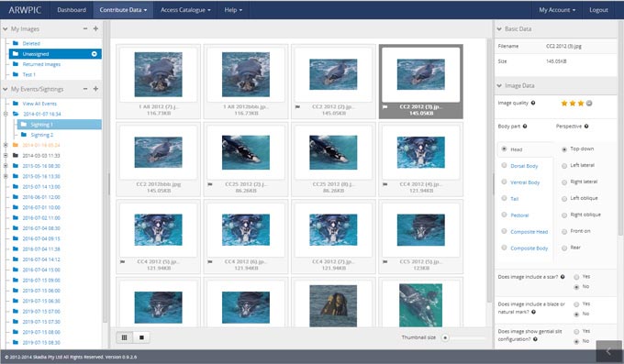Click the flag icon on CC25 2012 (2)

[x=210, y=184]
